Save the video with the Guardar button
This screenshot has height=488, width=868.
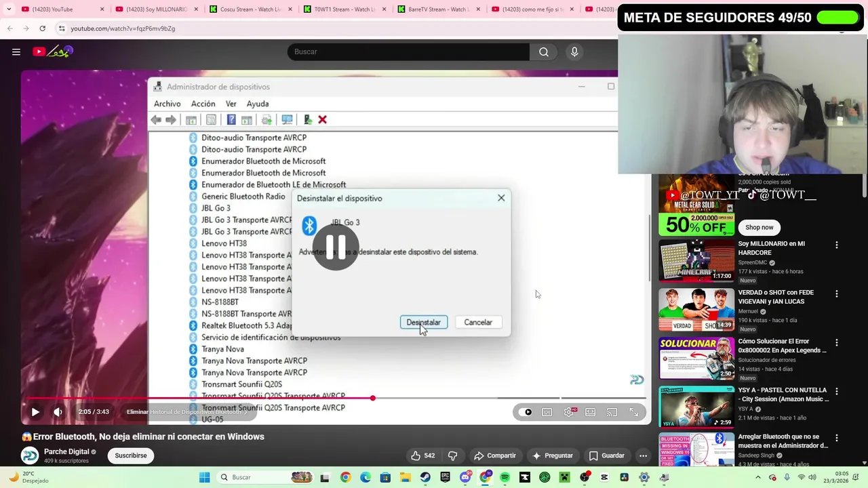[606, 455]
